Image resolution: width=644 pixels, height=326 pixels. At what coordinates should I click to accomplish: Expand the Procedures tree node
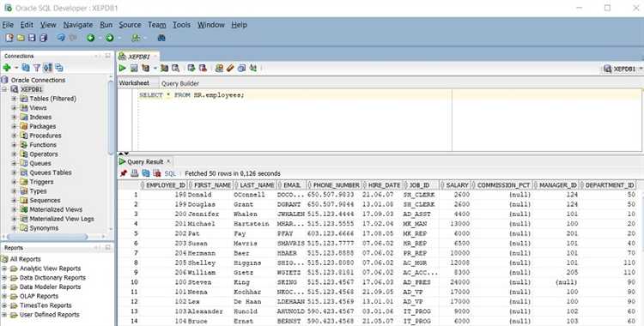point(14,136)
